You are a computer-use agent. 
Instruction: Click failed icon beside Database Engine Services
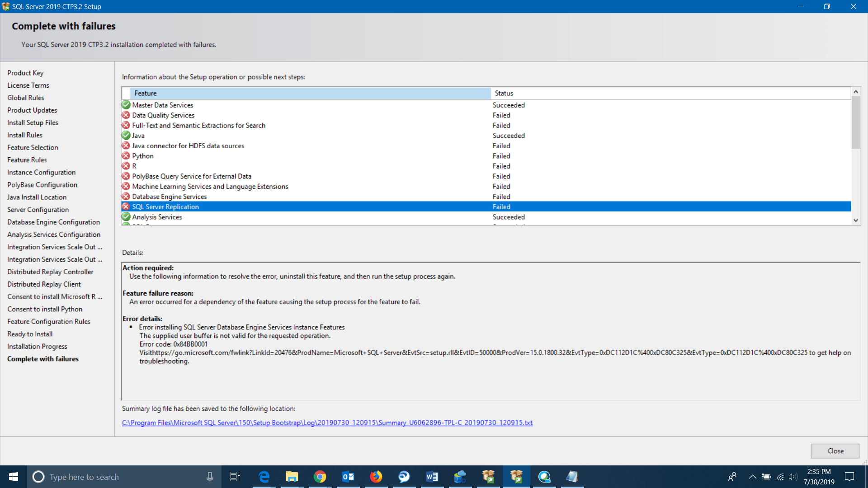126,196
